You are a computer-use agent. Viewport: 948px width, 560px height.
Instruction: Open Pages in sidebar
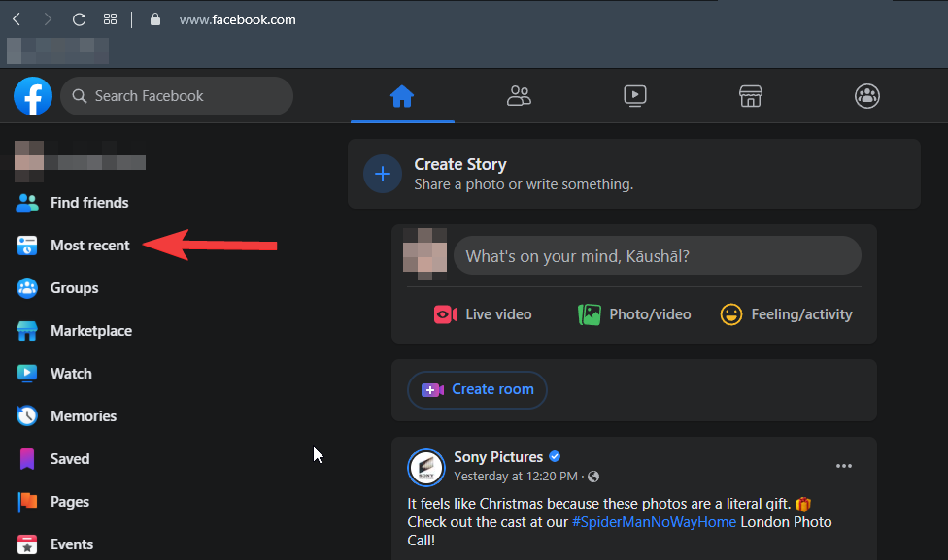70,502
